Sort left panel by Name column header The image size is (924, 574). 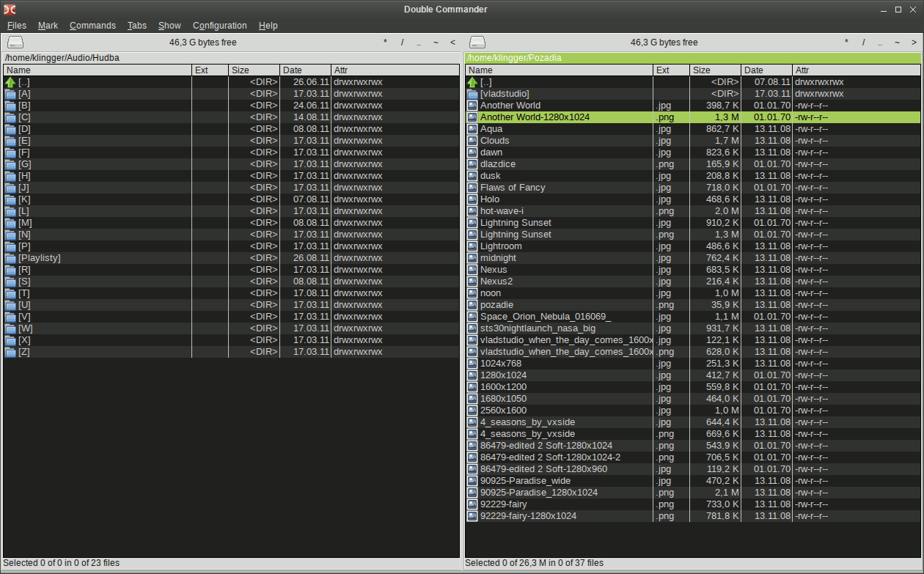(x=98, y=70)
